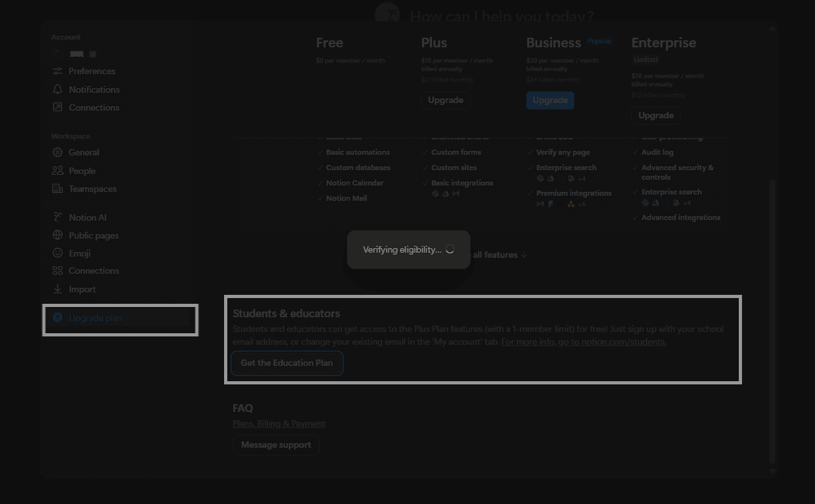Click the Custom databases feature
The height and width of the screenshot is (504, 815).
[358, 168]
